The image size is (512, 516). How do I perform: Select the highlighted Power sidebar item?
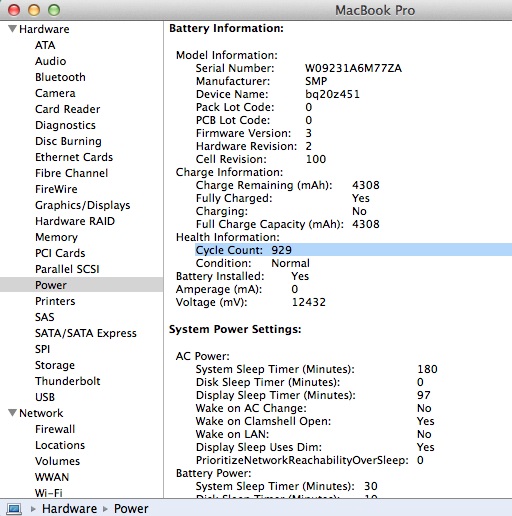coord(81,285)
